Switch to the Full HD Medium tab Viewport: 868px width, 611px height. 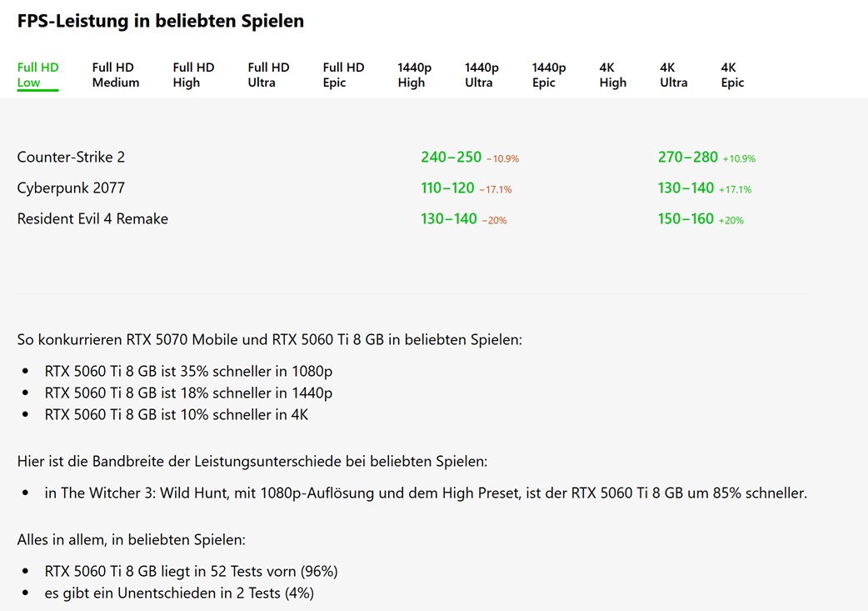click(116, 75)
